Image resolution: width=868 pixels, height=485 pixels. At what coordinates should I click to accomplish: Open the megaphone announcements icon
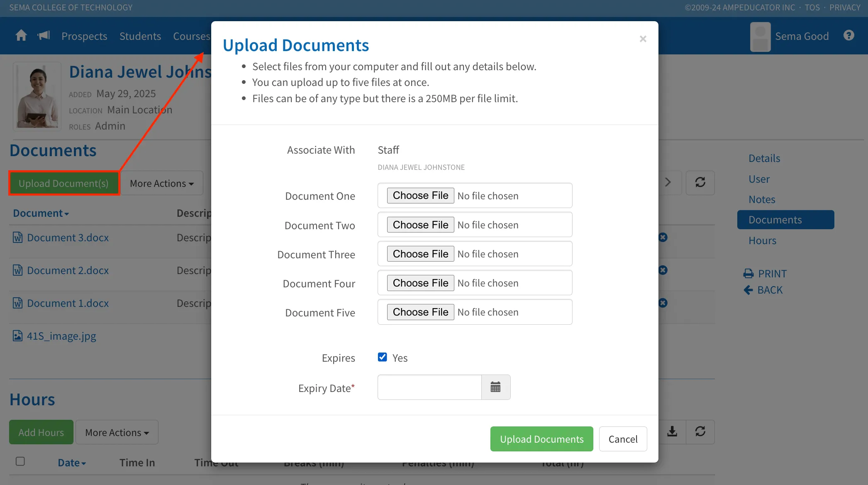pos(44,36)
